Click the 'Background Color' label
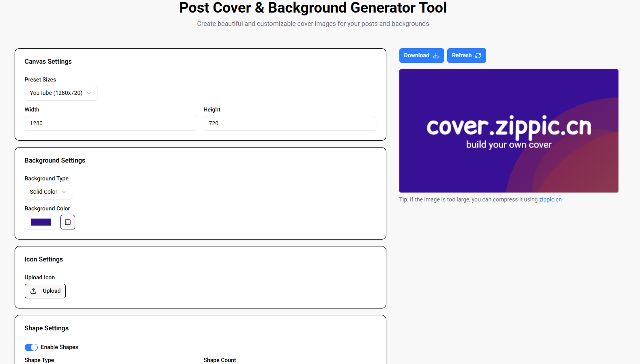The width and height of the screenshot is (640, 364). pos(47,209)
